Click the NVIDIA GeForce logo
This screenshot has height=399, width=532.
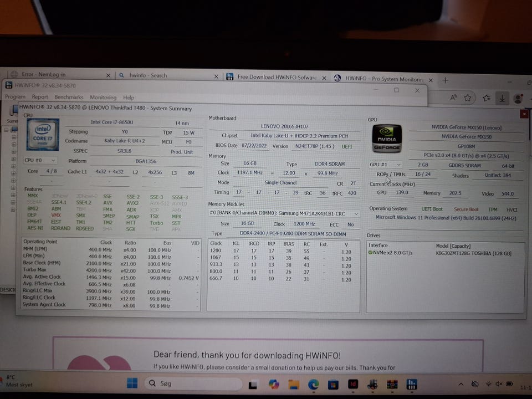click(387, 139)
